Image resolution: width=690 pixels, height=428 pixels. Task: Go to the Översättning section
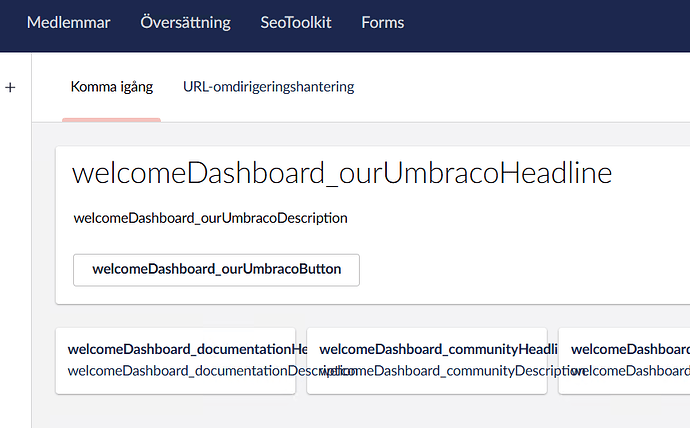(x=185, y=22)
